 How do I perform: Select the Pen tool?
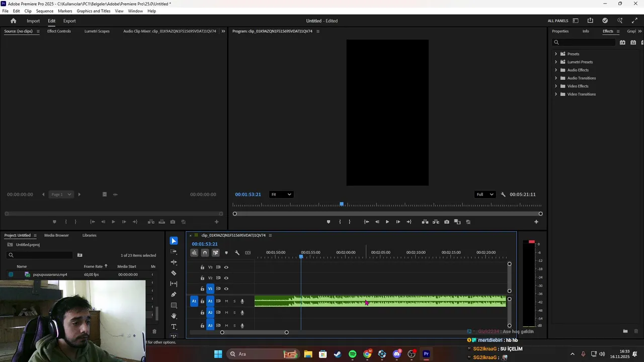point(174,294)
